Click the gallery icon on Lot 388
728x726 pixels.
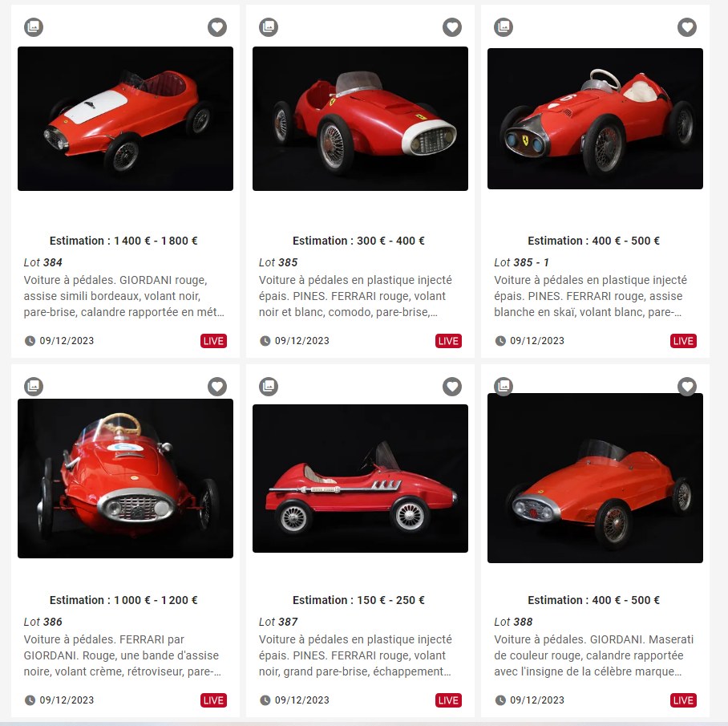pyautogui.click(x=504, y=386)
